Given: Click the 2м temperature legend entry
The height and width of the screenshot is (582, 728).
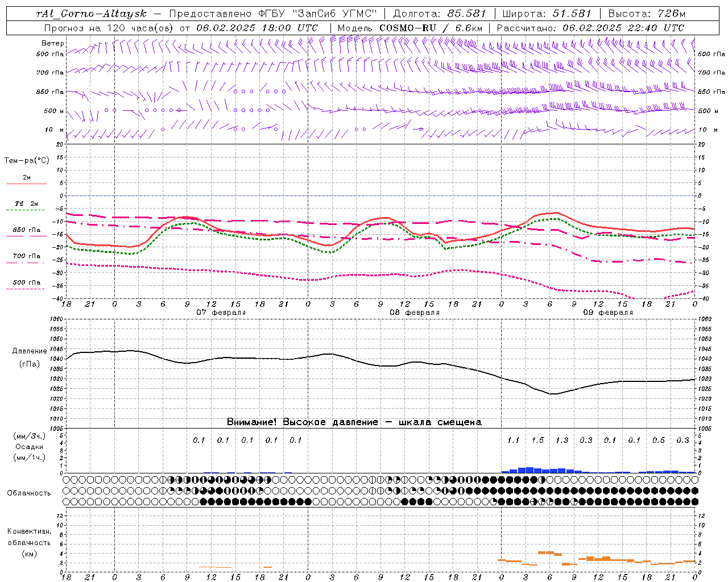Looking at the screenshot, I should [x=27, y=178].
